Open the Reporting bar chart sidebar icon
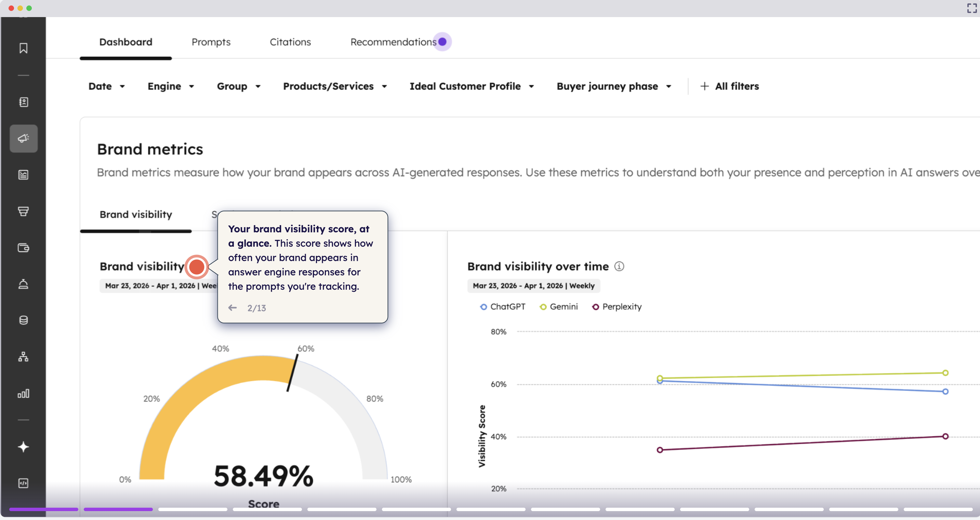 point(23,394)
